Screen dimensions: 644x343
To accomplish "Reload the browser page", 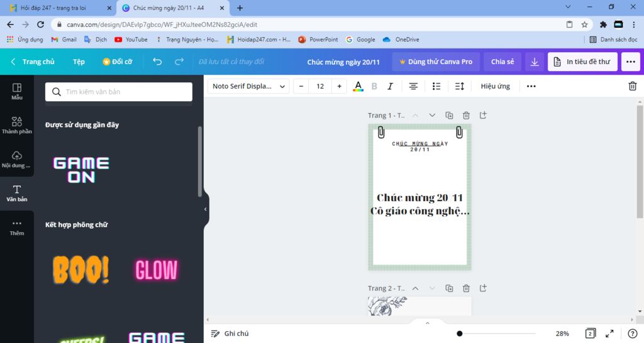I will click(40, 24).
